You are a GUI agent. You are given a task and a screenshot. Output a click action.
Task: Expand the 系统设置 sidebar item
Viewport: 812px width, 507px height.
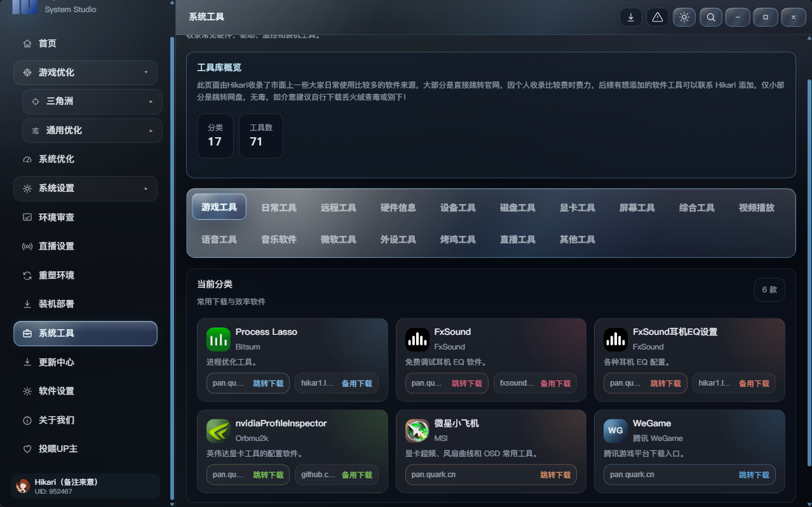(85, 188)
